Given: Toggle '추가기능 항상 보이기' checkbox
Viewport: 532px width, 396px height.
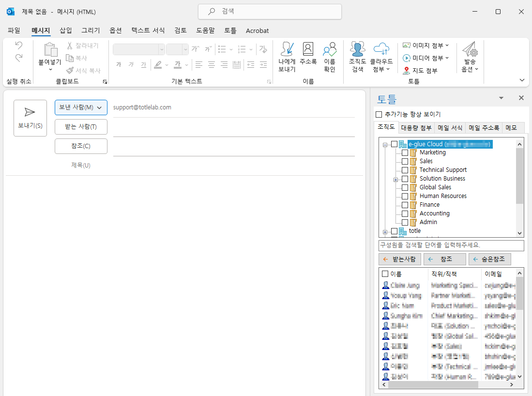Looking at the screenshot, I should click(379, 114).
